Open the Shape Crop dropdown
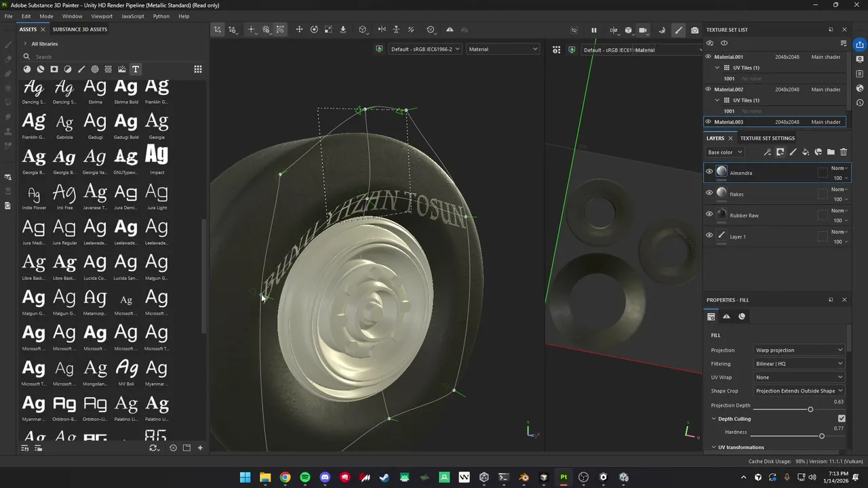 (799, 391)
